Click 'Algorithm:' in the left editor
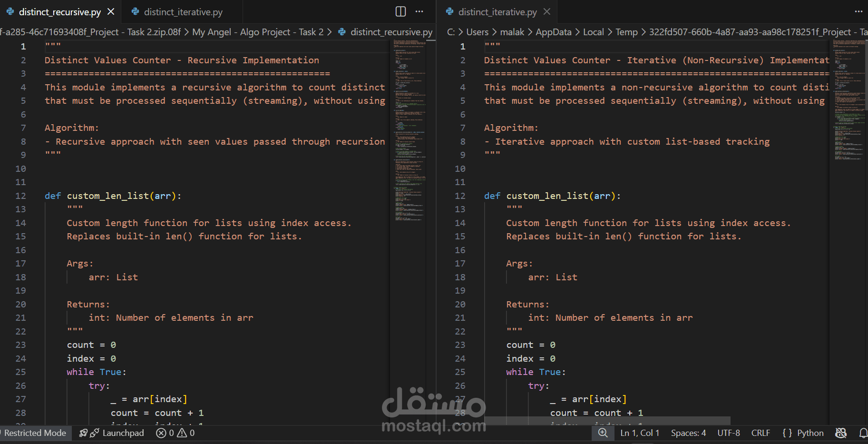 [x=71, y=128]
